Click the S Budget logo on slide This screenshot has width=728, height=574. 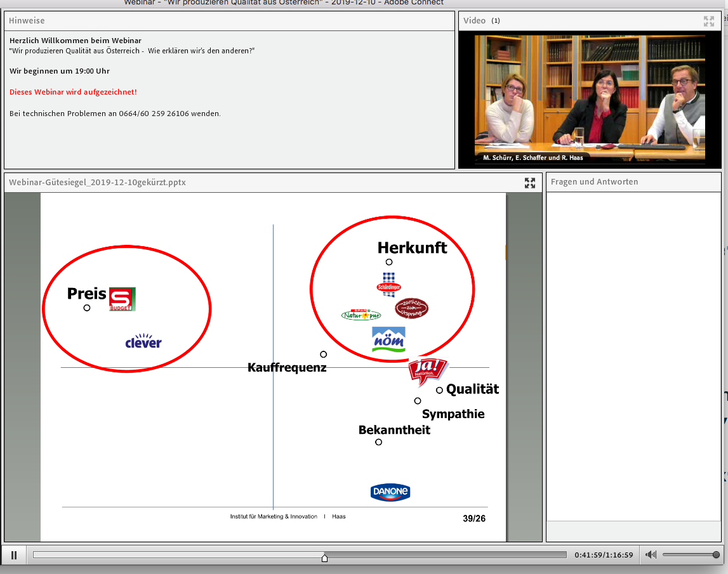coord(122,299)
